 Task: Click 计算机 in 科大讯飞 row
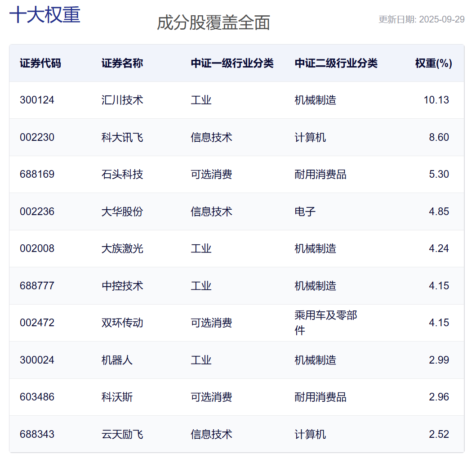click(310, 137)
